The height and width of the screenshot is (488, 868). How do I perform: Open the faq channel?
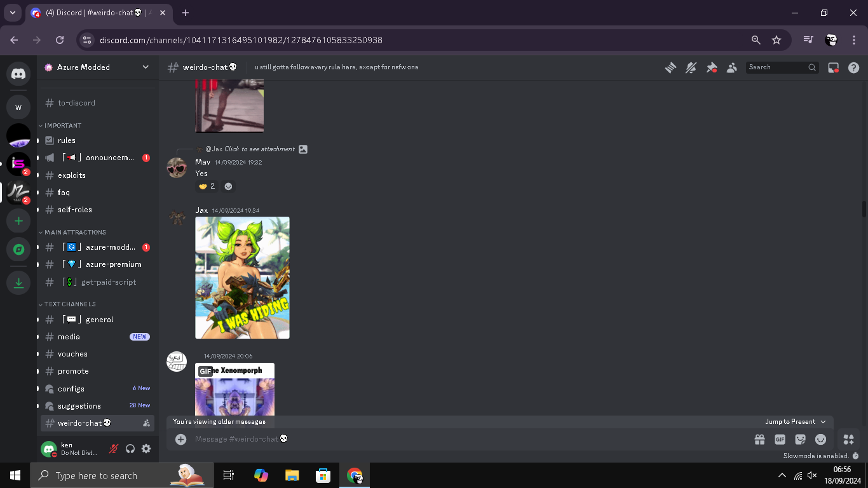click(x=98, y=193)
